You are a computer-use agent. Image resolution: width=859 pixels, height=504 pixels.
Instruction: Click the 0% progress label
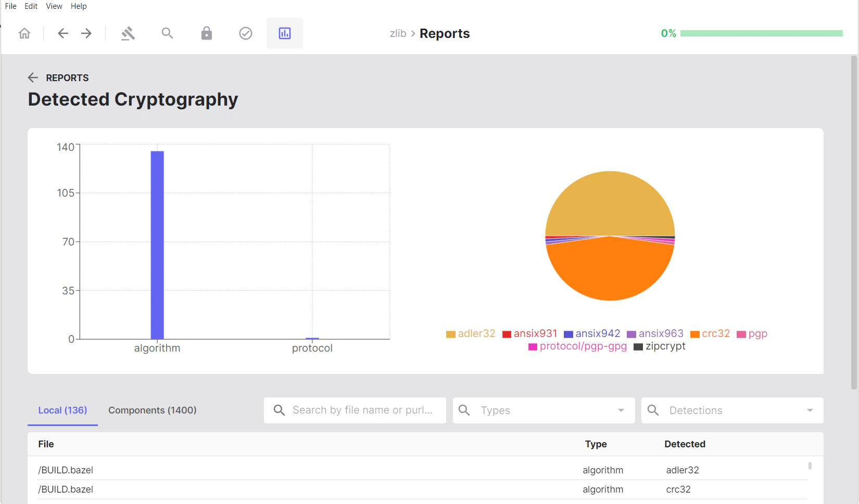click(x=668, y=33)
